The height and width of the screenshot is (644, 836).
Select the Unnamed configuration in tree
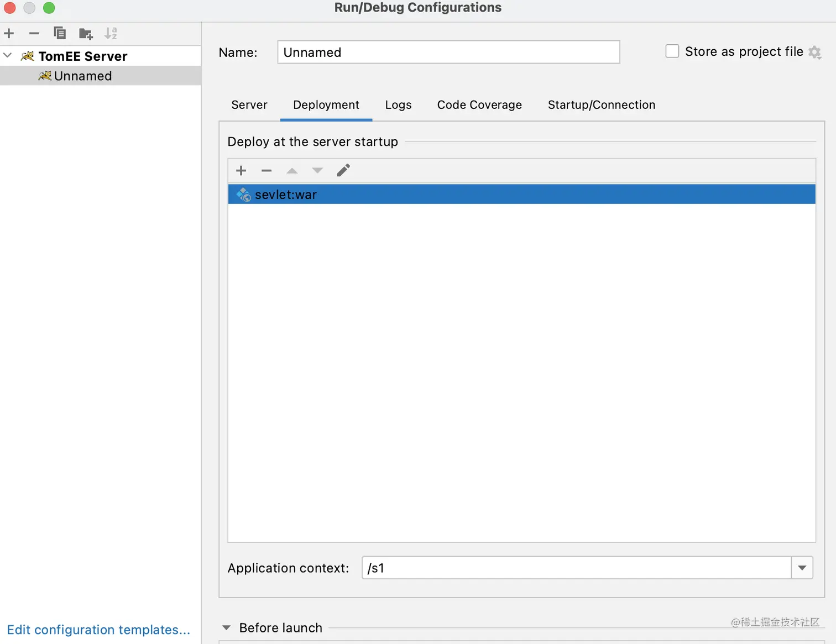[101, 76]
